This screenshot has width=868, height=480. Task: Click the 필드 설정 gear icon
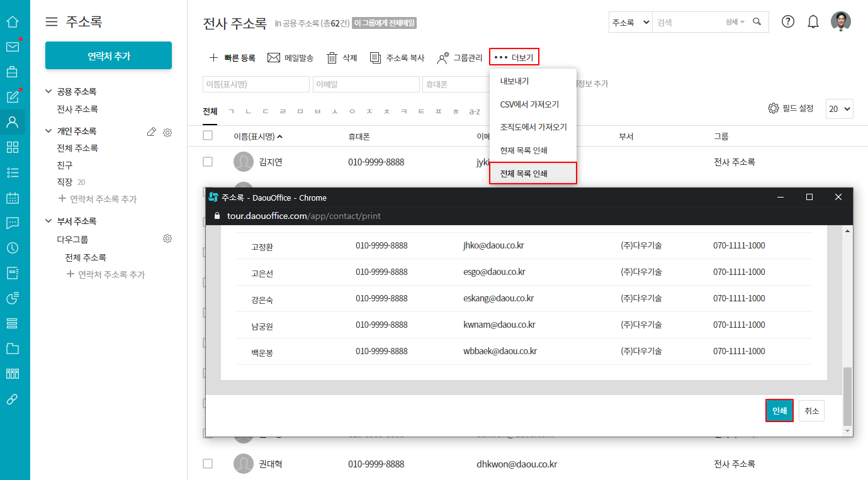click(774, 109)
